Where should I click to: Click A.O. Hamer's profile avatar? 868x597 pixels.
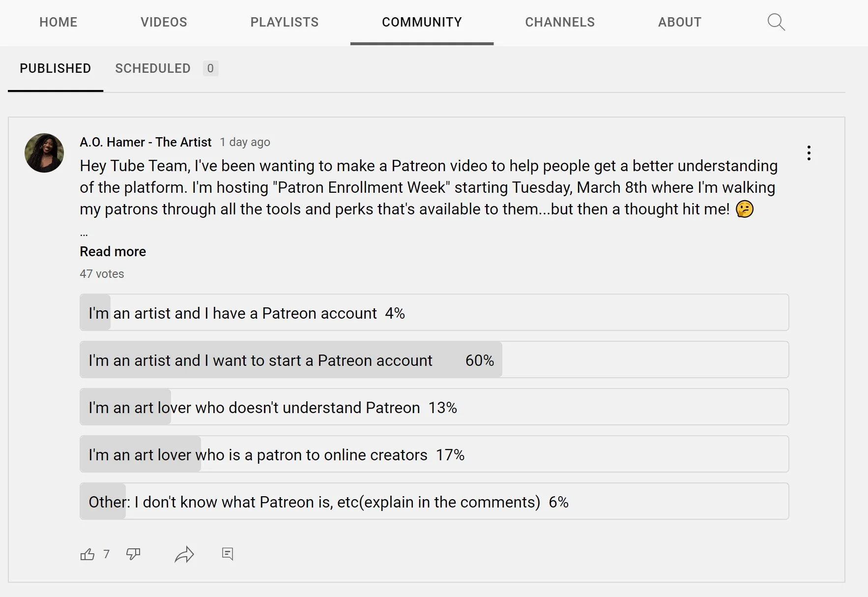(x=44, y=153)
